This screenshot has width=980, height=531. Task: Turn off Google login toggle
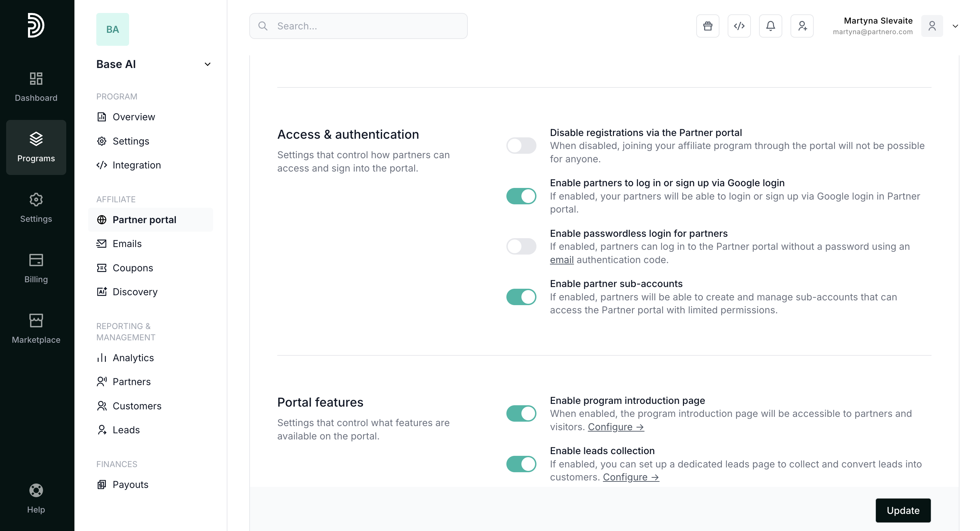click(x=521, y=196)
